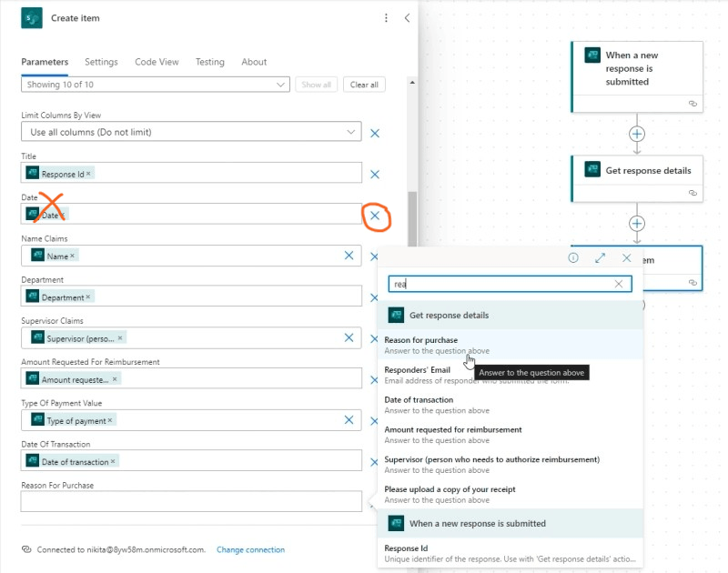This screenshot has width=728, height=573.
Task: Remove the Date parameter with X
Action: [x=375, y=216]
